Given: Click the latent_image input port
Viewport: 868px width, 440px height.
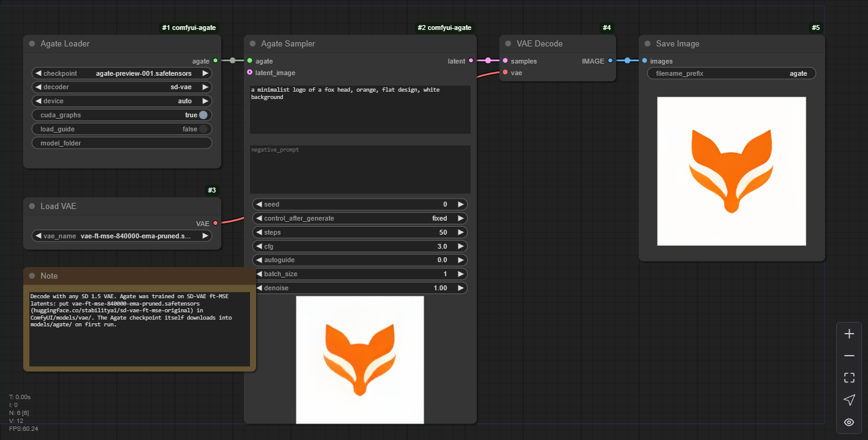Looking at the screenshot, I should [x=249, y=73].
